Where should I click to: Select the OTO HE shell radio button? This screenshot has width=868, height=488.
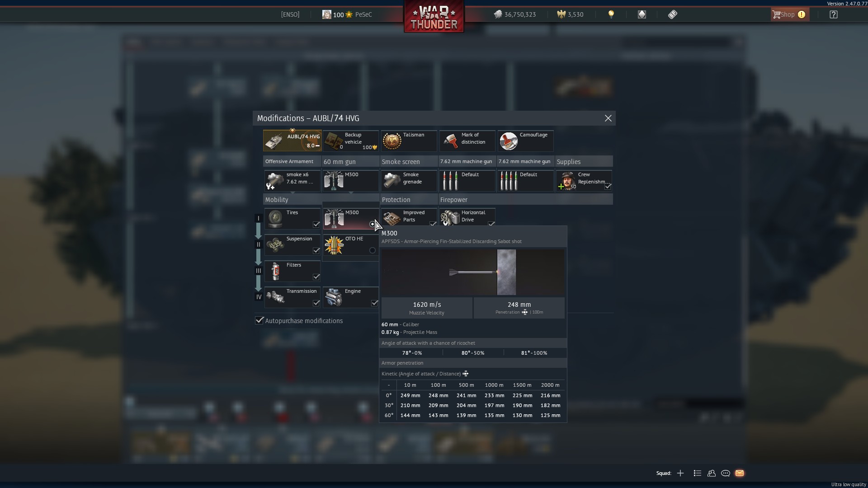[373, 250]
